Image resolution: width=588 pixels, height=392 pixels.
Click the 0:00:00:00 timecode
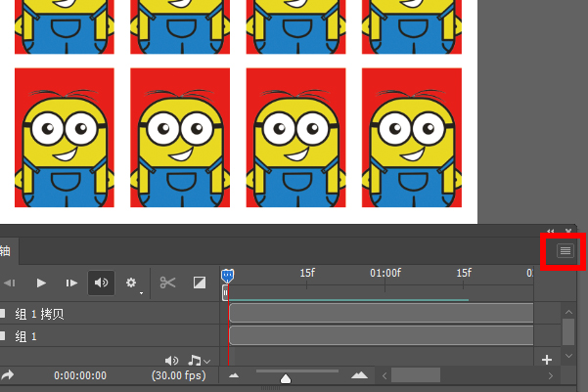point(80,375)
